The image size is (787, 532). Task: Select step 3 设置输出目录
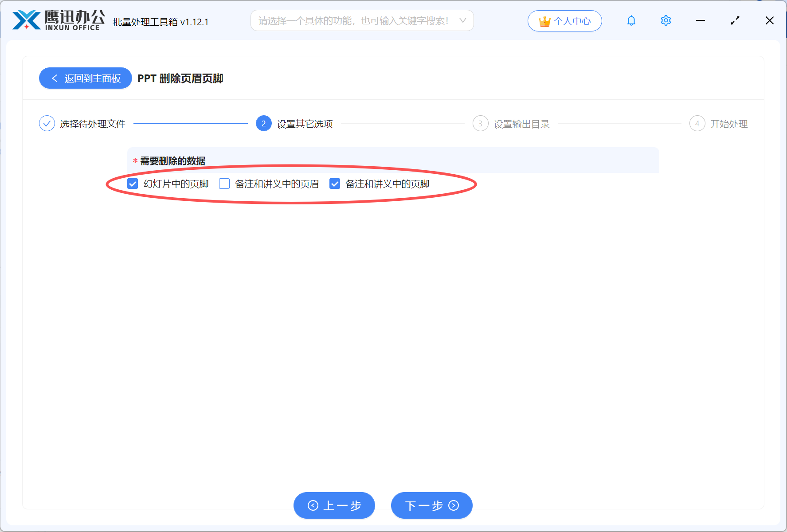pyautogui.click(x=480, y=123)
